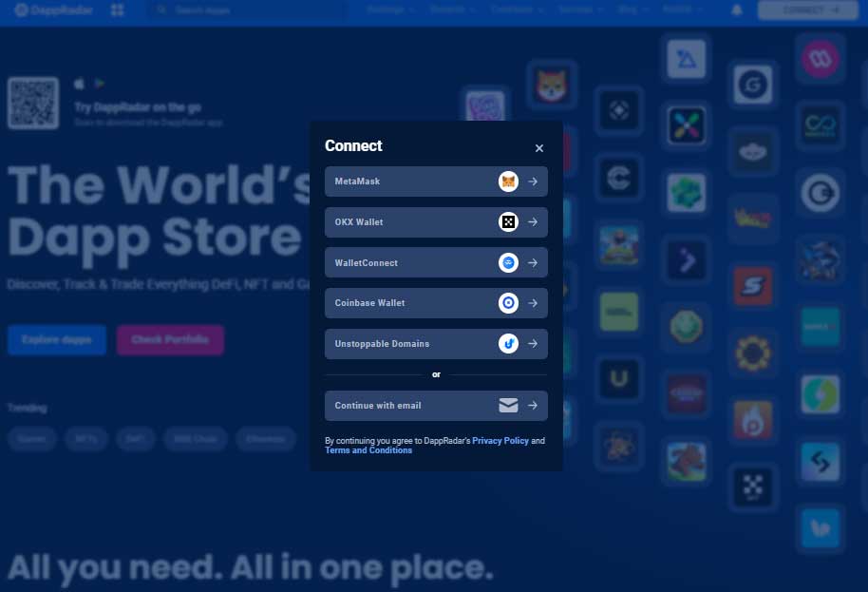Open the colorful pinwheel X dapp icon
The image size is (868, 592).
pos(687,125)
